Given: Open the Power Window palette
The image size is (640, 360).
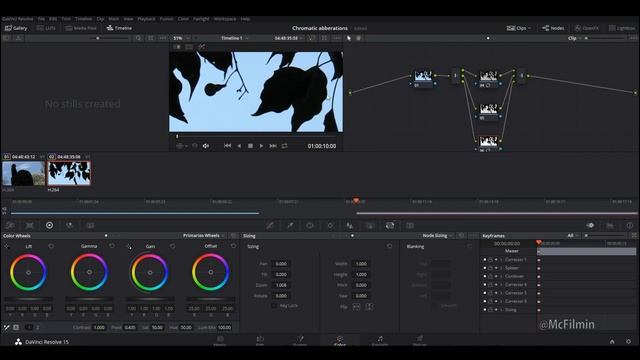Looking at the screenshot, I should pos(310,225).
